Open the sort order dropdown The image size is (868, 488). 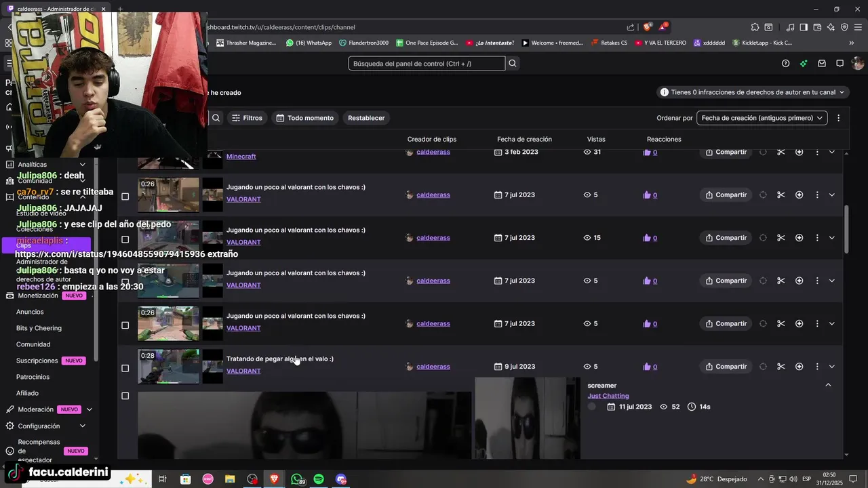tap(762, 118)
